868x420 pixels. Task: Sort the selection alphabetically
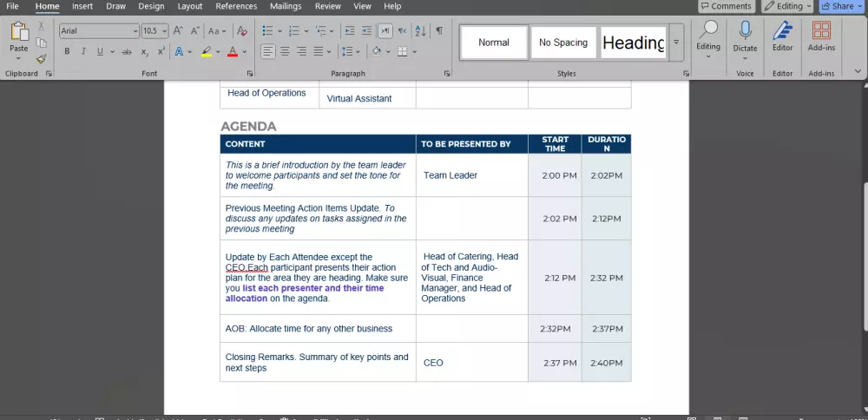[421, 31]
